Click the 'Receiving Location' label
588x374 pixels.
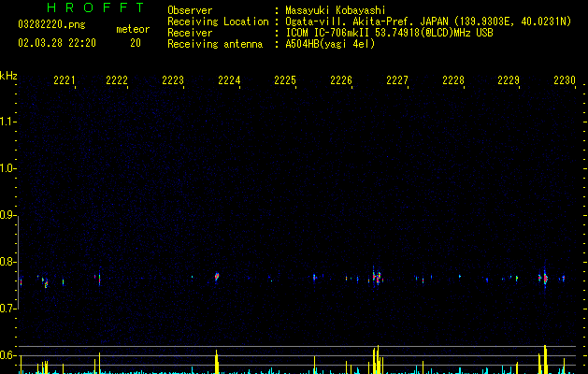(x=218, y=22)
